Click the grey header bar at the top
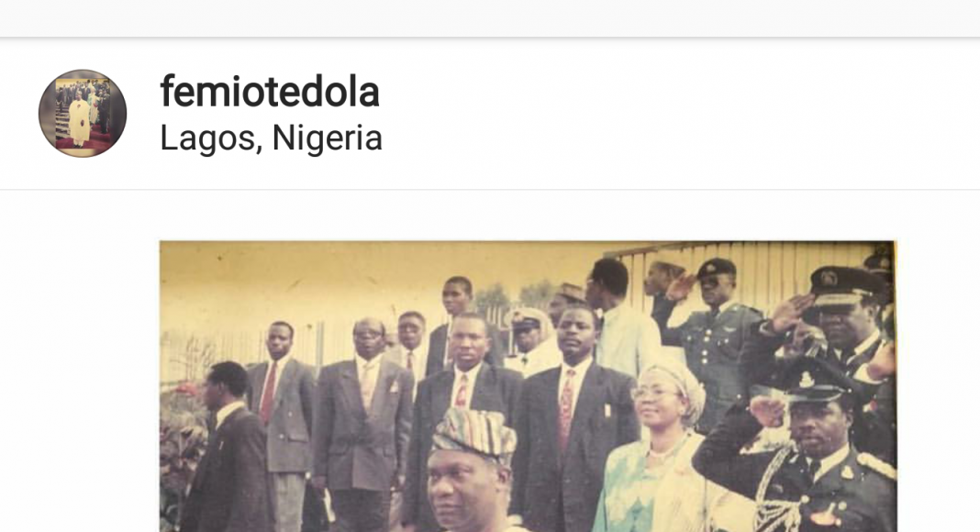The image size is (980, 532). pyautogui.click(x=490, y=18)
